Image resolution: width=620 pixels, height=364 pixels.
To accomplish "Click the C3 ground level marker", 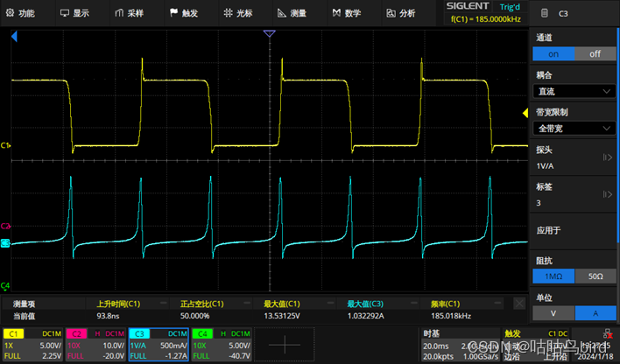I will pos(5,243).
